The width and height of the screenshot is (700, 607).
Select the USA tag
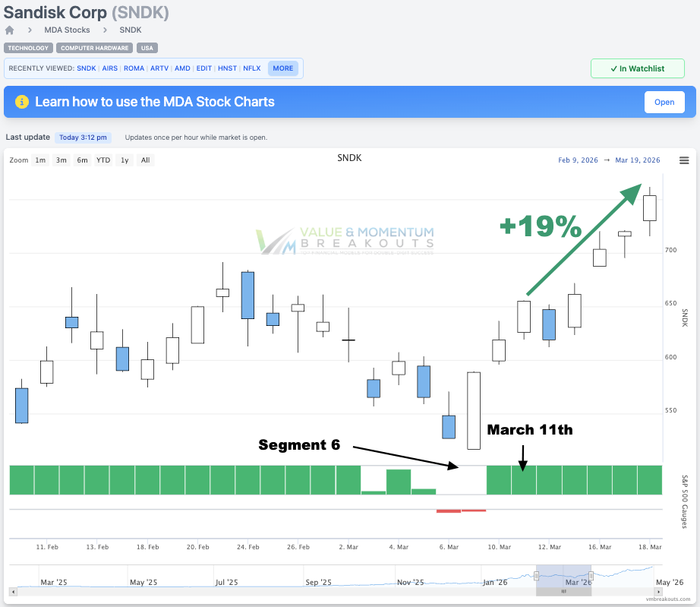pyautogui.click(x=147, y=48)
